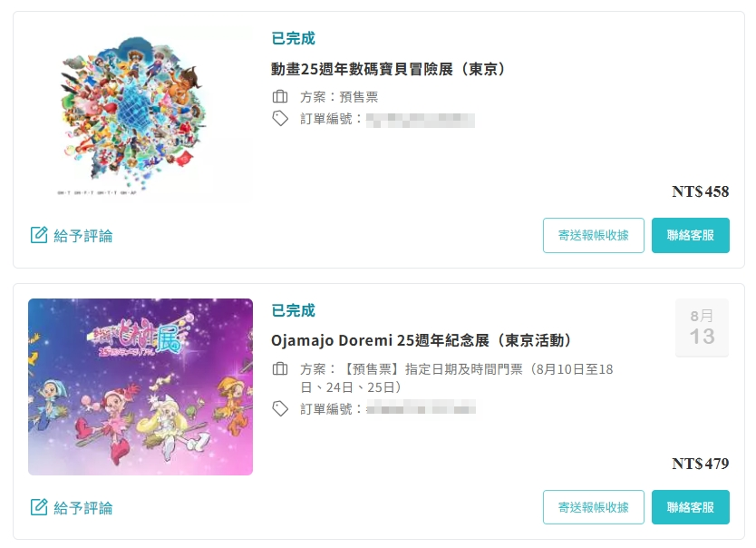Click the suitcase plan icon in Digimon order

click(x=280, y=96)
